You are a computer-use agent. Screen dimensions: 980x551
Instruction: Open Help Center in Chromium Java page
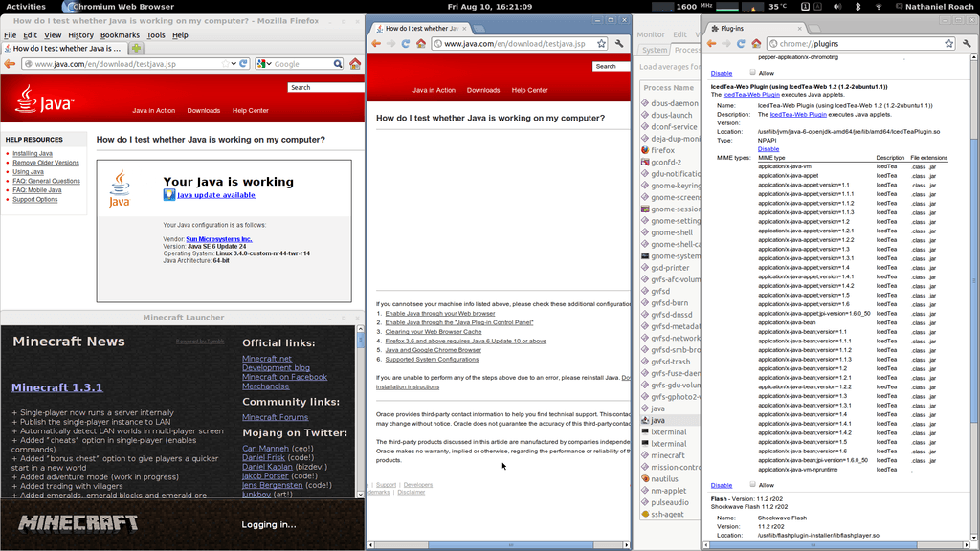point(529,90)
